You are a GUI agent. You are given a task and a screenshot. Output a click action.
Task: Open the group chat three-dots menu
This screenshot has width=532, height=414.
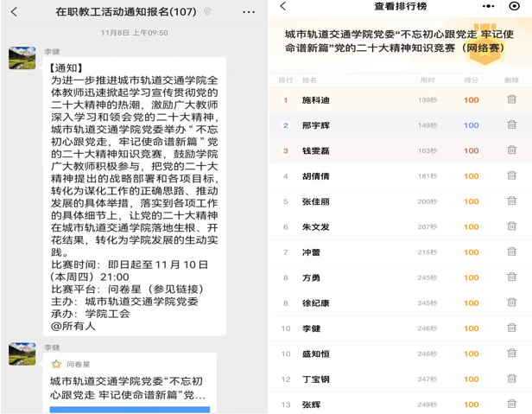click(249, 12)
